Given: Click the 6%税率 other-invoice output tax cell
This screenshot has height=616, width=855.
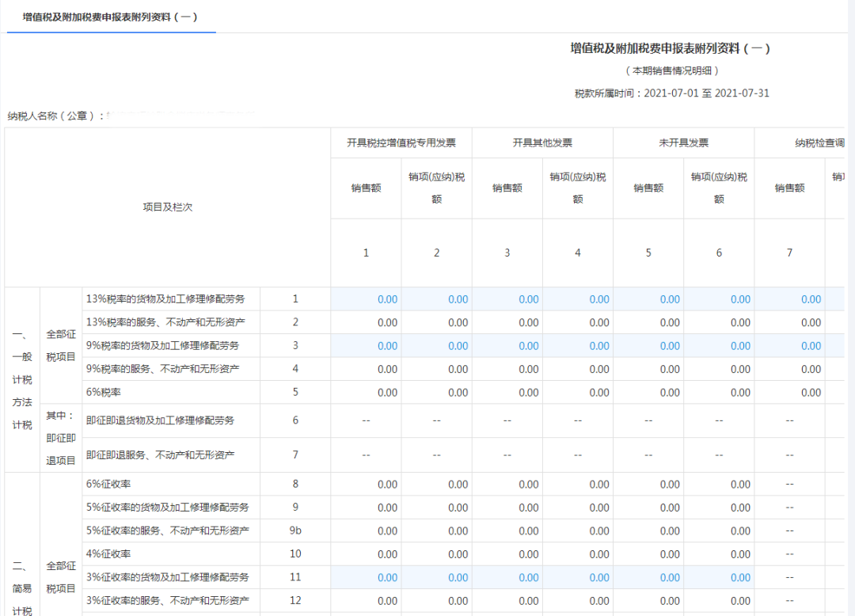Looking at the screenshot, I should 578,393.
